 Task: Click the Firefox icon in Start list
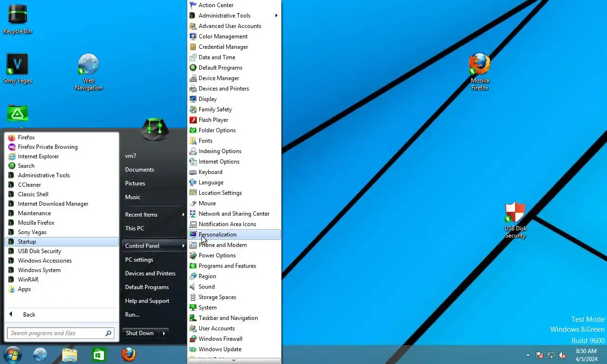[12, 137]
